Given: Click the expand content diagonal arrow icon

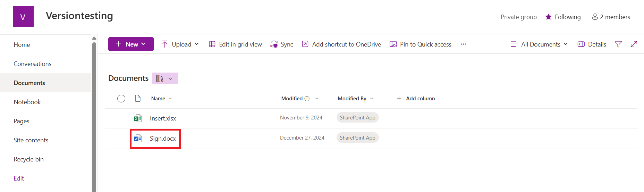Looking at the screenshot, I should pyautogui.click(x=634, y=44).
